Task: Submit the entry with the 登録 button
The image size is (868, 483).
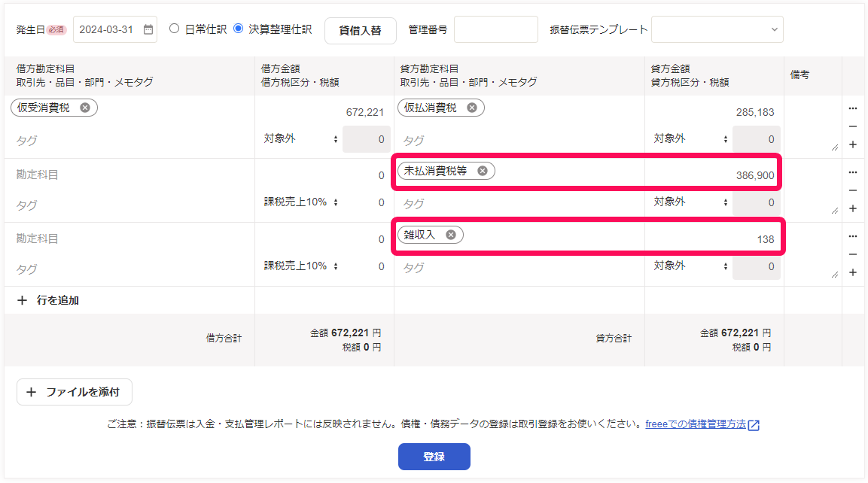Action: (434, 457)
